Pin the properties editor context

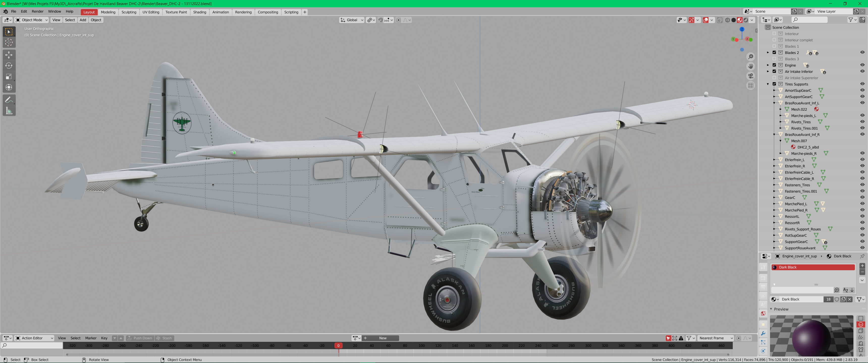pos(862,256)
